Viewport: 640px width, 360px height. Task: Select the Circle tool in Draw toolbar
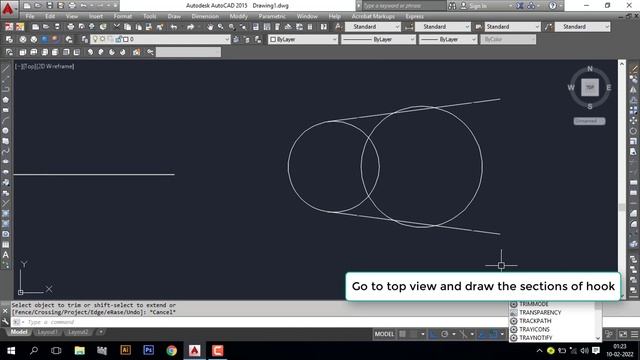5,131
